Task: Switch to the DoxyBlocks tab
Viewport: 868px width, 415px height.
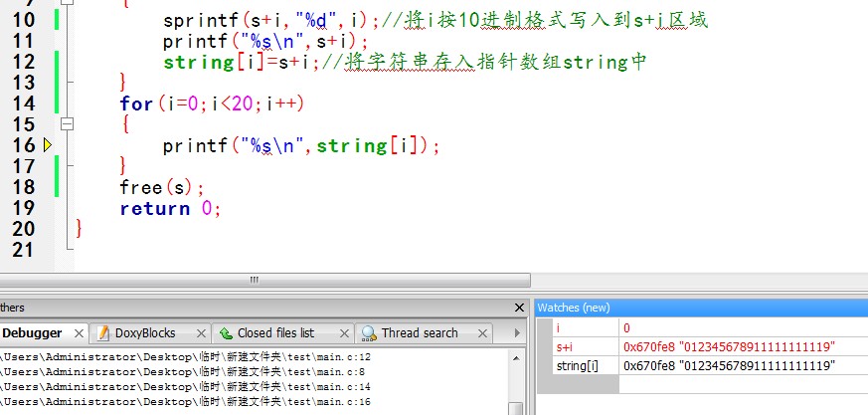Action: [145, 333]
